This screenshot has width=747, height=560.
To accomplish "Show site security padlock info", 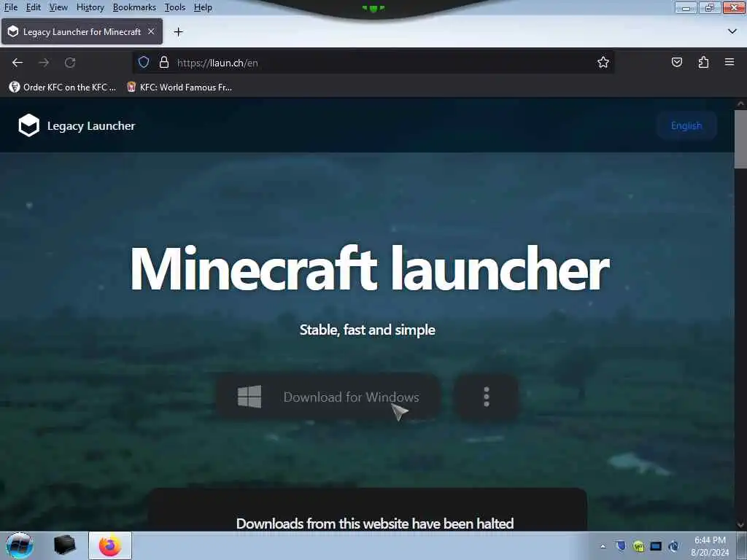I will click(164, 63).
